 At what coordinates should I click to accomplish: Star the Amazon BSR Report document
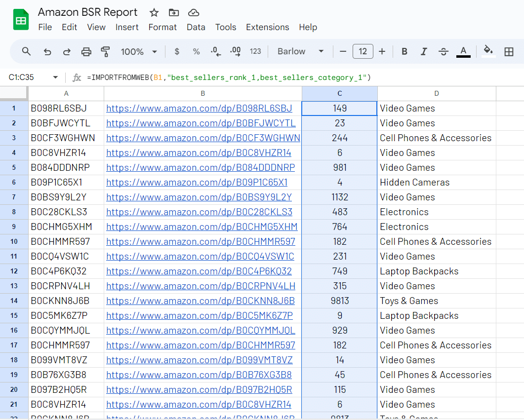[154, 13]
